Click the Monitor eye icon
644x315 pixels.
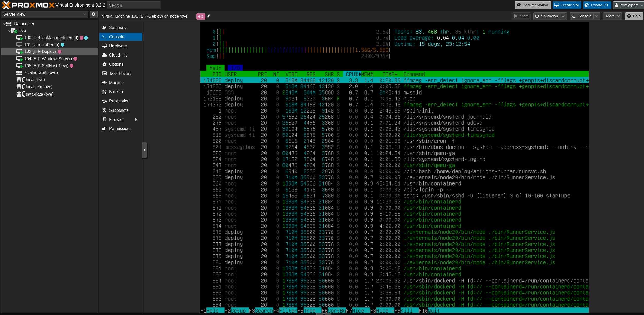(x=104, y=83)
